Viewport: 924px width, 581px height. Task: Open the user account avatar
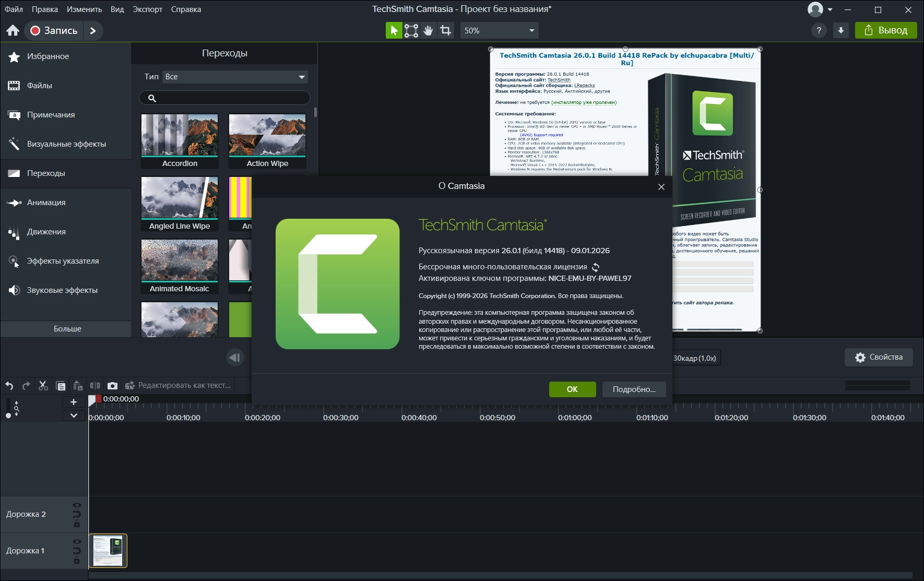pyautogui.click(x=815, y=9)
